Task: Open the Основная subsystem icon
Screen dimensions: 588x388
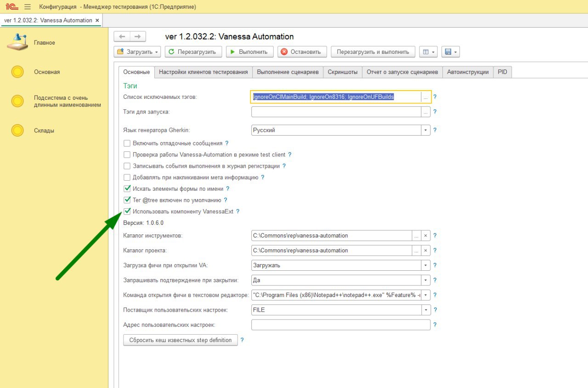Action: (x=17, y=72)
